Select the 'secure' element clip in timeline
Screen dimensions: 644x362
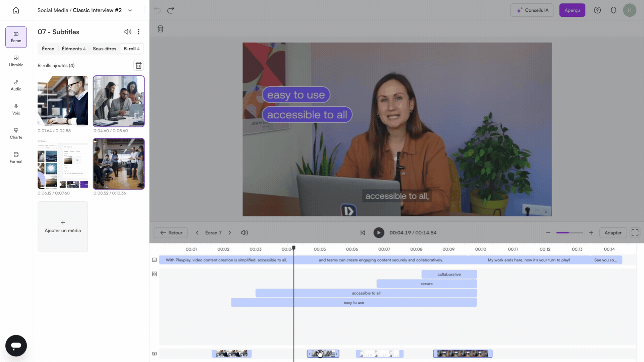click(x=427, y=284)
